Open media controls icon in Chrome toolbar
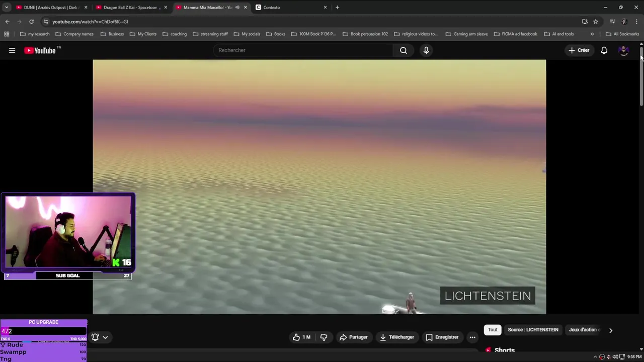644x362 pixels. pyautogui.click(x=612, y=22)
